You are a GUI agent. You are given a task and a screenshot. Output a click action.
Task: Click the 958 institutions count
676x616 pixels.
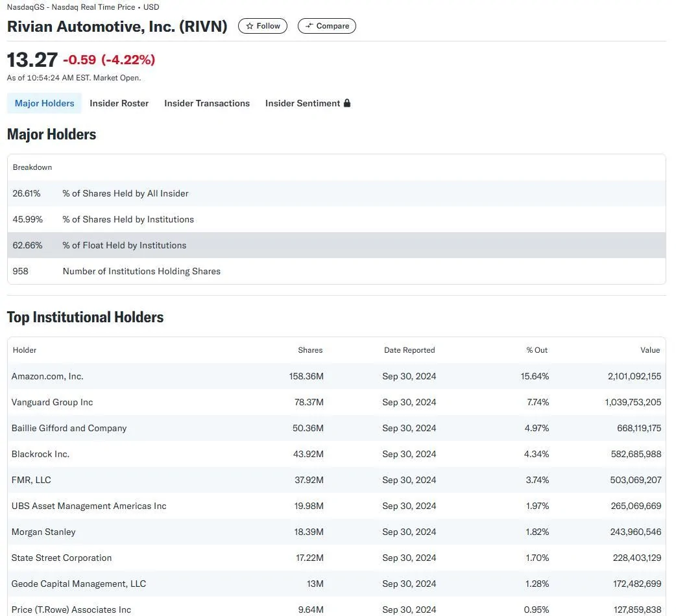coord(20,272)
